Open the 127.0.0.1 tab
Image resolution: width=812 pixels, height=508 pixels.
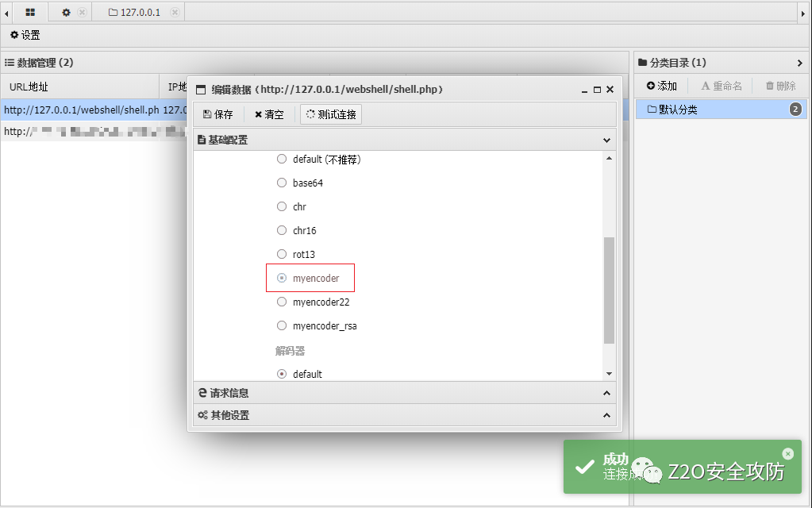(135, 12)
